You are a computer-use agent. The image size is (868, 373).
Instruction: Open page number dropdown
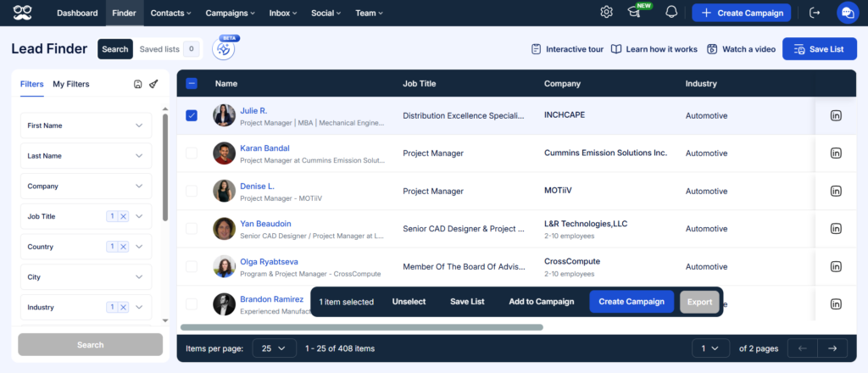click(711, 348)
